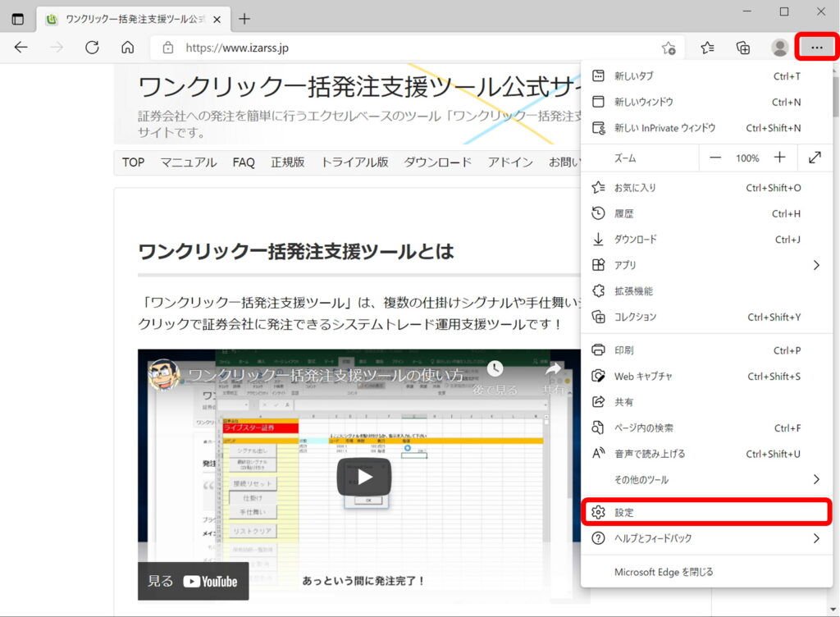Click the browser back arrow
The image size is (840, 617).
pos(21,48)
